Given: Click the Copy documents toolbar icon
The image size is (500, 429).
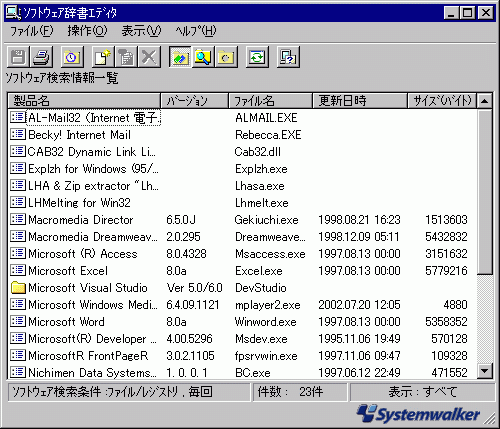Looking at the screenshot, I should pos(126,57).
